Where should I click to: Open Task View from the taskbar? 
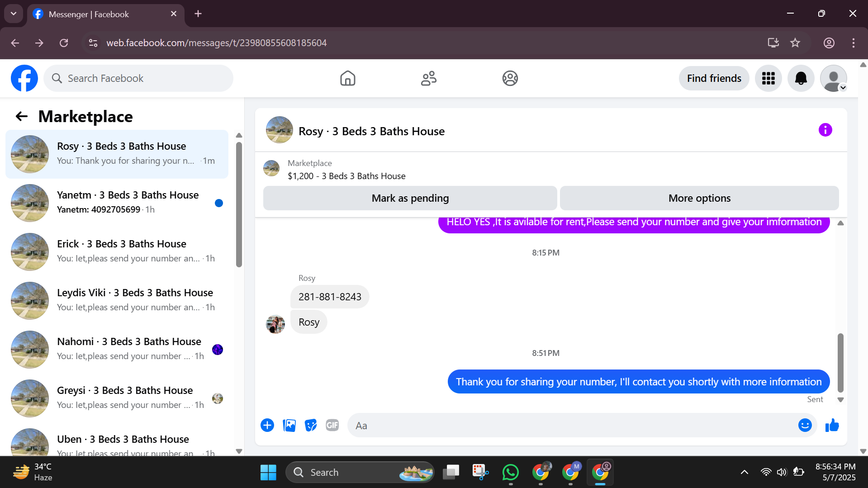[x=451, y=473]
